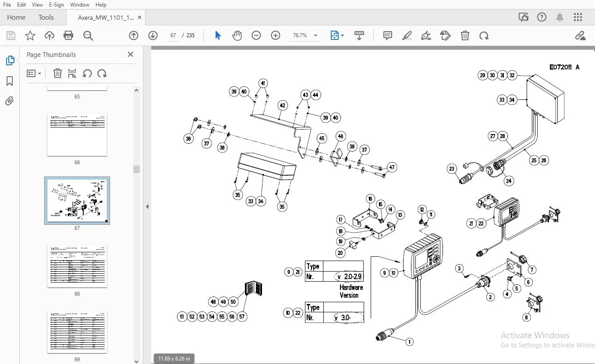The image size is (595, 364).
Task: Zoom out with the minus button
Action: click(256, 35)
